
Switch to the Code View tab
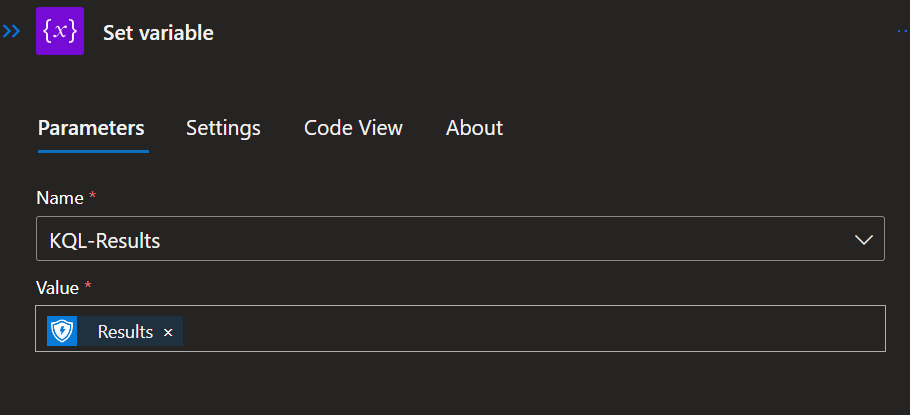[x=353, y=128]
